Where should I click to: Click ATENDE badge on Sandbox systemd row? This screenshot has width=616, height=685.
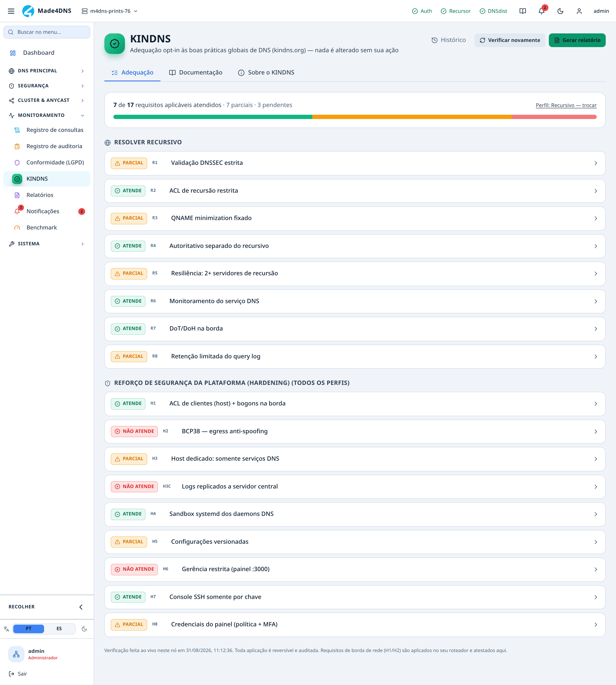128,514
